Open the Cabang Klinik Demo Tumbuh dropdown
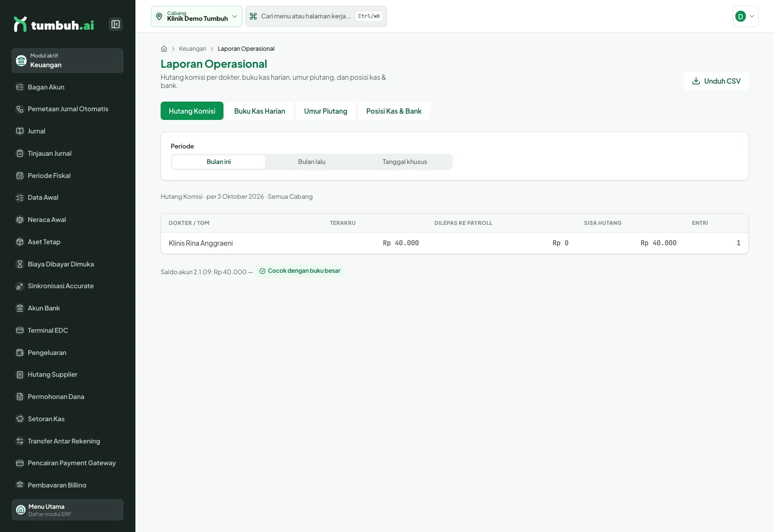This screenshot has width=774, height=532. pos(196,16)
